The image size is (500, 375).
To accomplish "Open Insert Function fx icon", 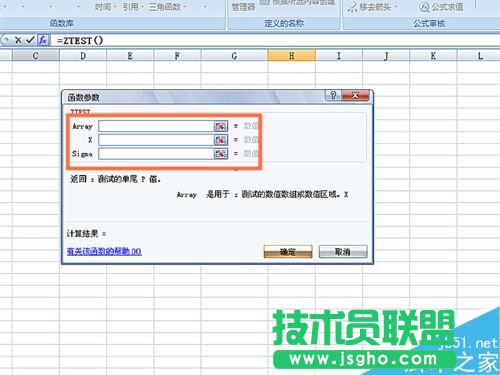I will point(43,40).
